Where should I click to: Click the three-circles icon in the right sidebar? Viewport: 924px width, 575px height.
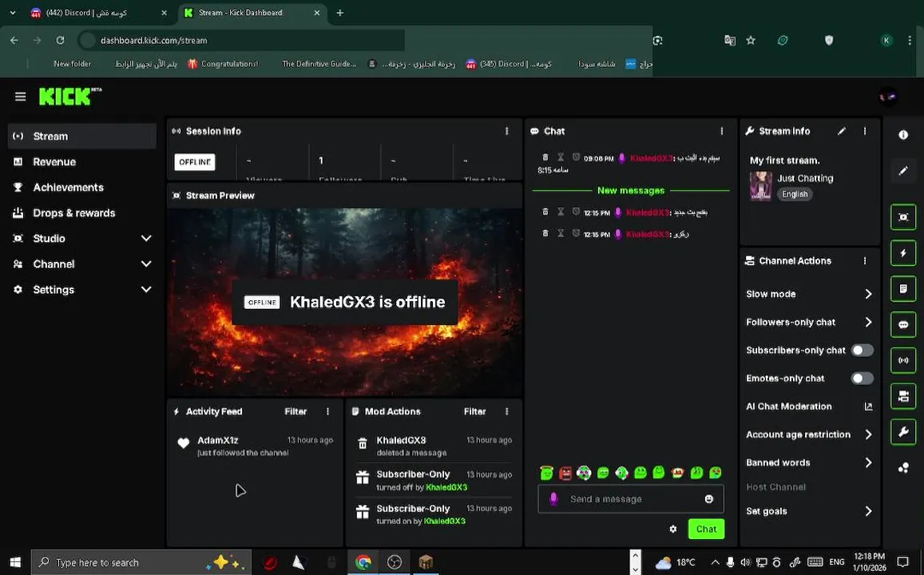[902, 468]
